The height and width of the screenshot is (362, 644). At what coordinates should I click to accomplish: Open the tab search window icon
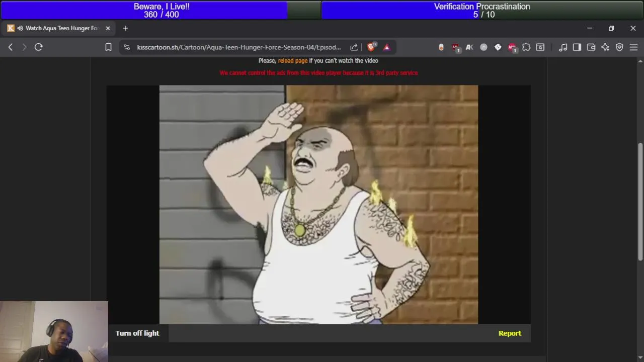tap(540, 47)
